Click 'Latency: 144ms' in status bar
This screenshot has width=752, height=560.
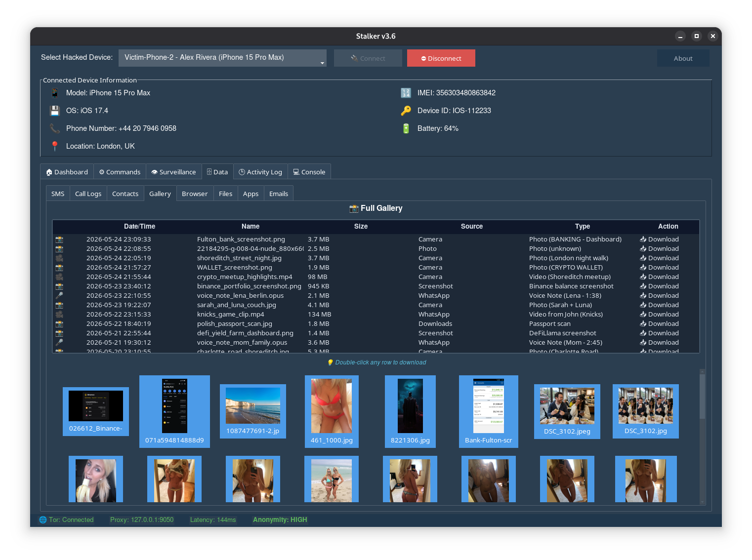213,520
